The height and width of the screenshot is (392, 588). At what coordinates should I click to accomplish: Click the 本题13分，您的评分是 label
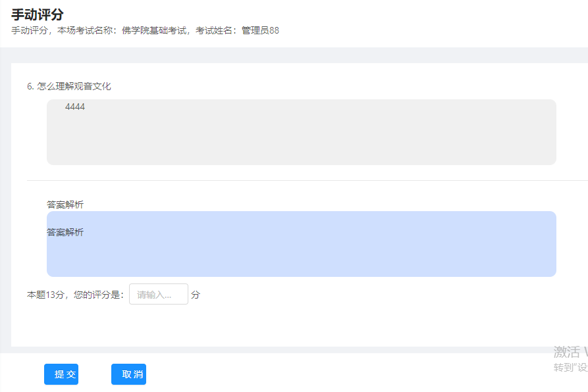75,295
